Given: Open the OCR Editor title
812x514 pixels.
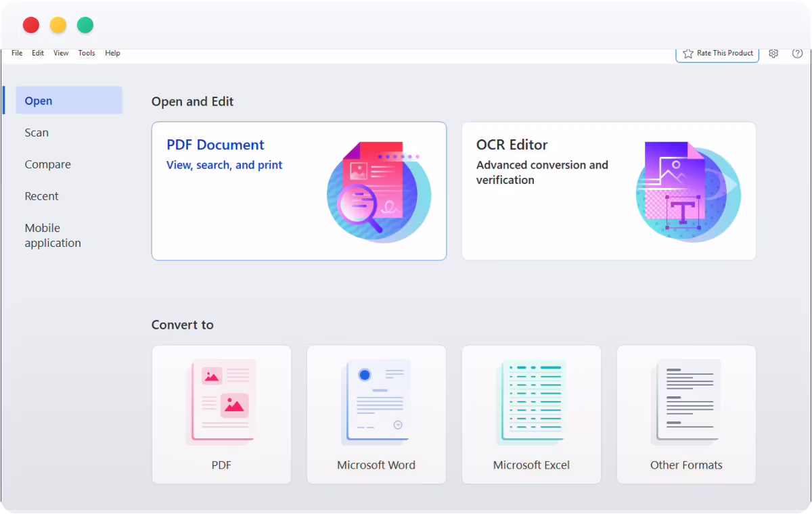Looking at the screenshot, I should (x=512, y=145).
